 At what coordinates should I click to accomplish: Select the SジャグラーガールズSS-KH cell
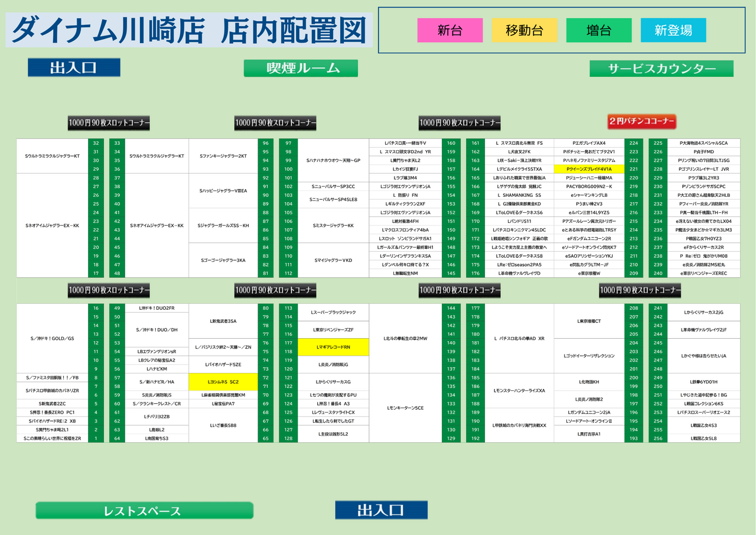[223, 225]
